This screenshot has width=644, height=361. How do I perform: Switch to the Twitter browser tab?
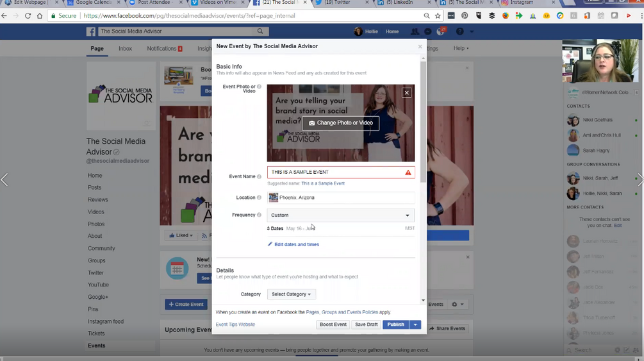(x=342, y=3)
